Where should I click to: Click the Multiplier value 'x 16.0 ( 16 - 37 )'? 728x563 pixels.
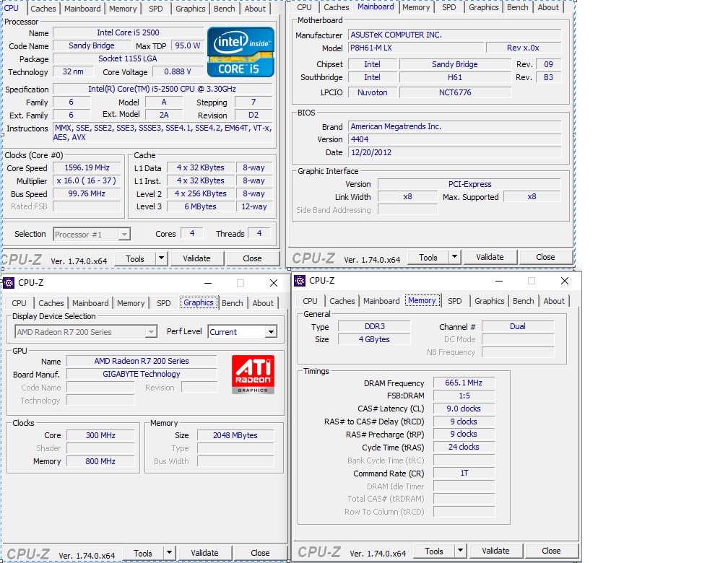point(87,180)
